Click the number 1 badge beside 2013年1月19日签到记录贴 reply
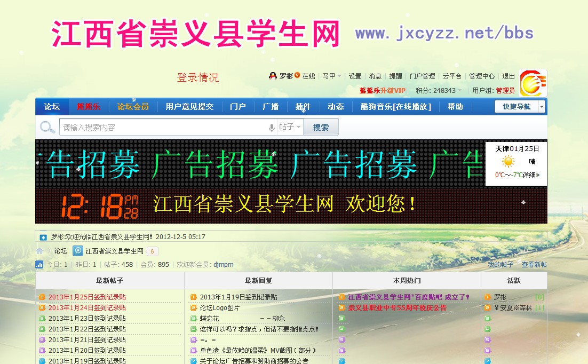Image resolution: width=588 pixels, height=364 pixels. 194,297
